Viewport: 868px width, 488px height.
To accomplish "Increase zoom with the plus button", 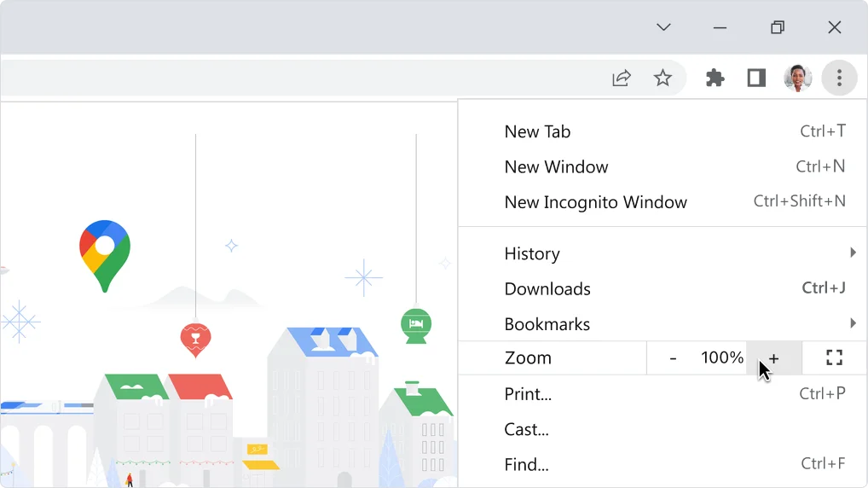I will coord(773,358).
